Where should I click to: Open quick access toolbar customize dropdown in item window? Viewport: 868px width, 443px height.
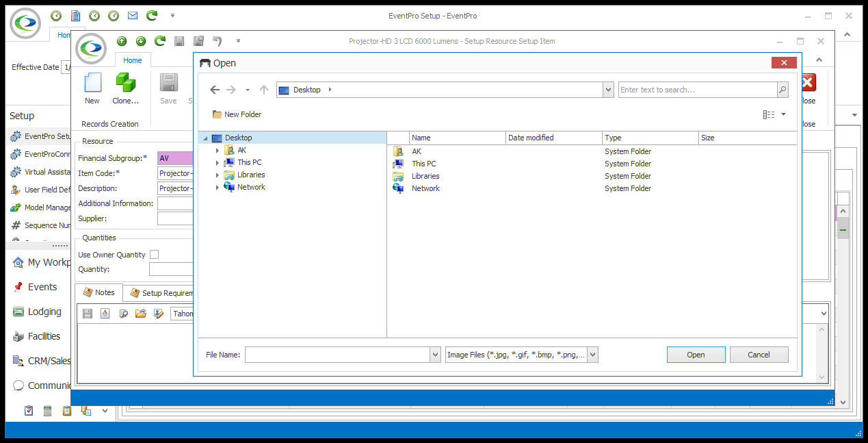click(238, 41)
